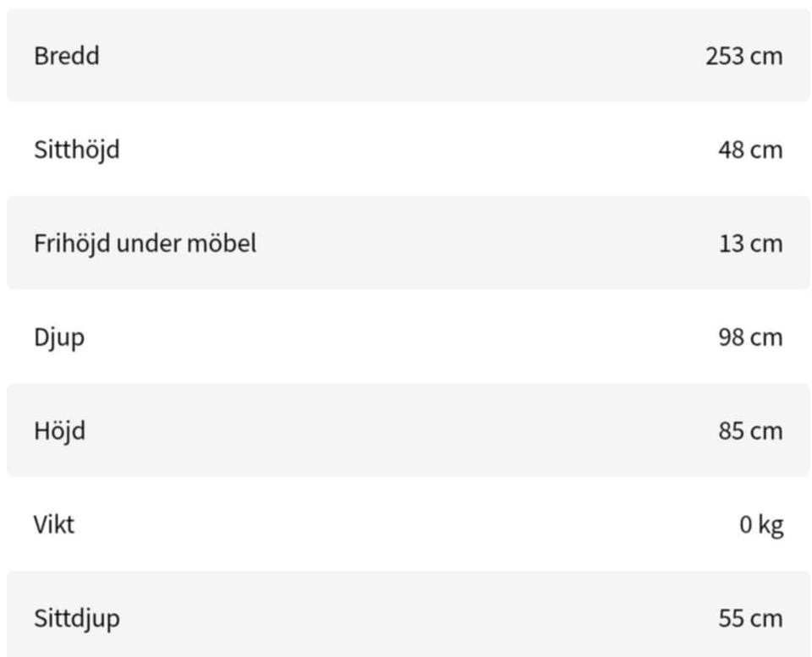Viewport: 812px width, 657px height.
Task: Select the 98 cm depth value
Action: 749,338
